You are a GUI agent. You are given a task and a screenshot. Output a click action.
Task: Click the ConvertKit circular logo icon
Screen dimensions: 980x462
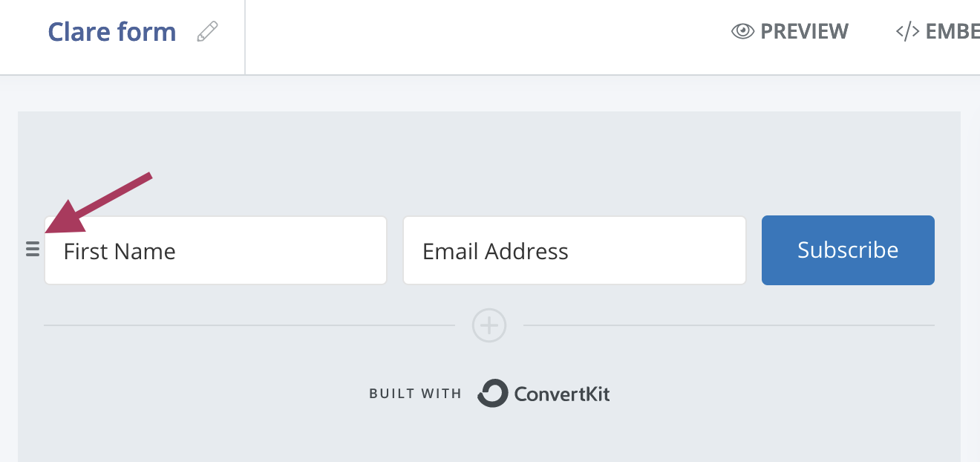point(492,394)
